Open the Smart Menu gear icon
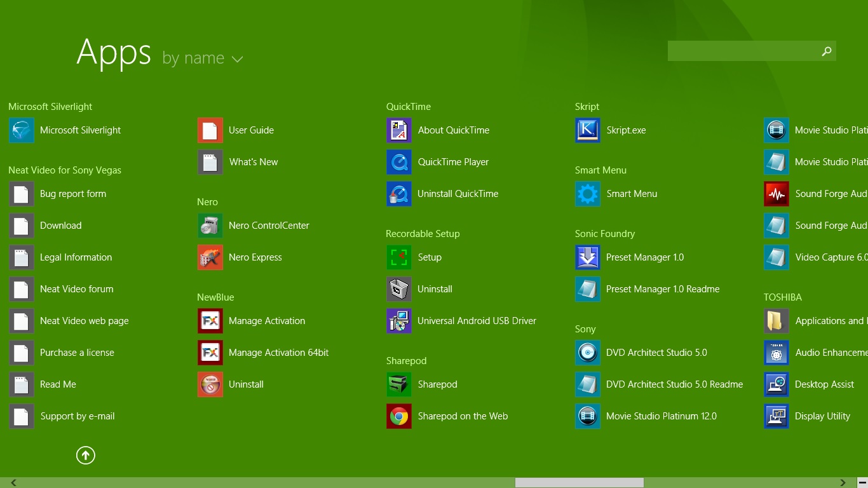 click(x=588, y=194)
